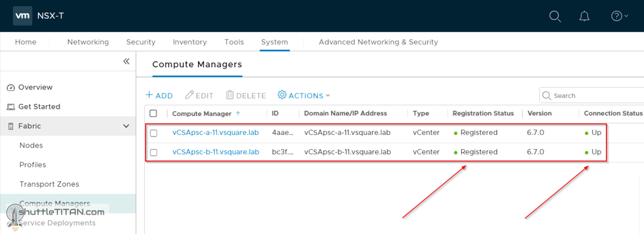Collapse the sidebar with double chevron
Image resolution: width=644 pixels, height=234 pixels.
pyautogui.click(x=126, y=61)
